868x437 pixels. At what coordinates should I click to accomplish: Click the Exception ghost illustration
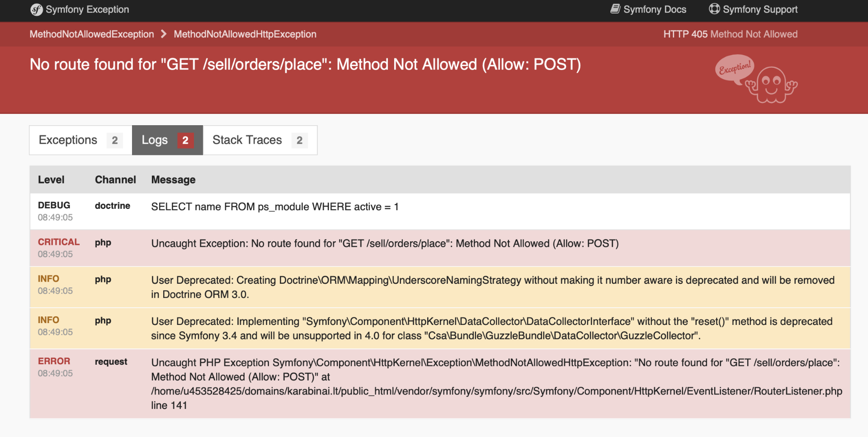pos(756,79)
